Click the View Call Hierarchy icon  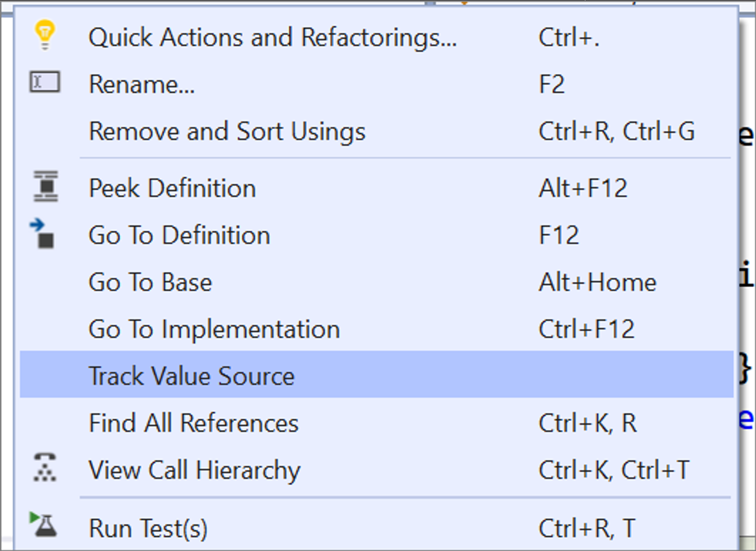click(x=45, y=468)
